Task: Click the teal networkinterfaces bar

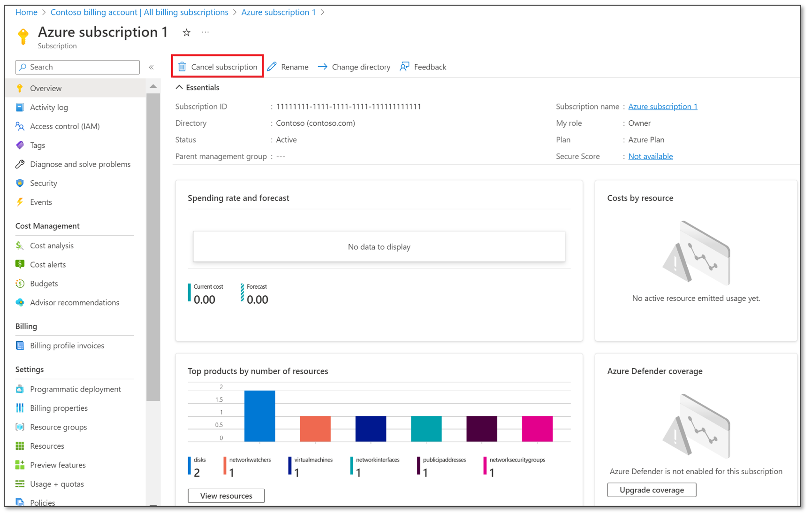Action: pyautogui.click(x=426, y=429)
